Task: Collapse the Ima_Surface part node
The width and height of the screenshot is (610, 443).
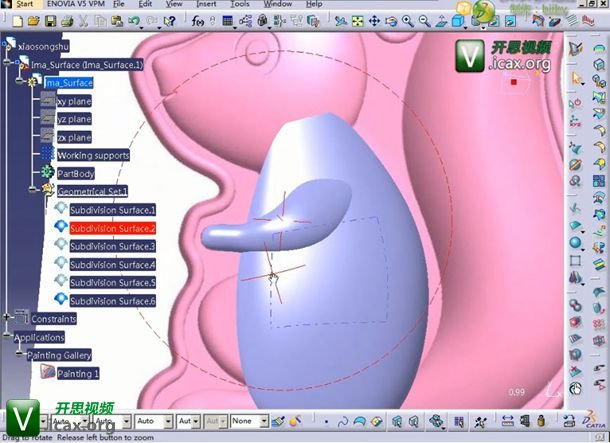Action: pyautogui.click(x=20, y=81)
